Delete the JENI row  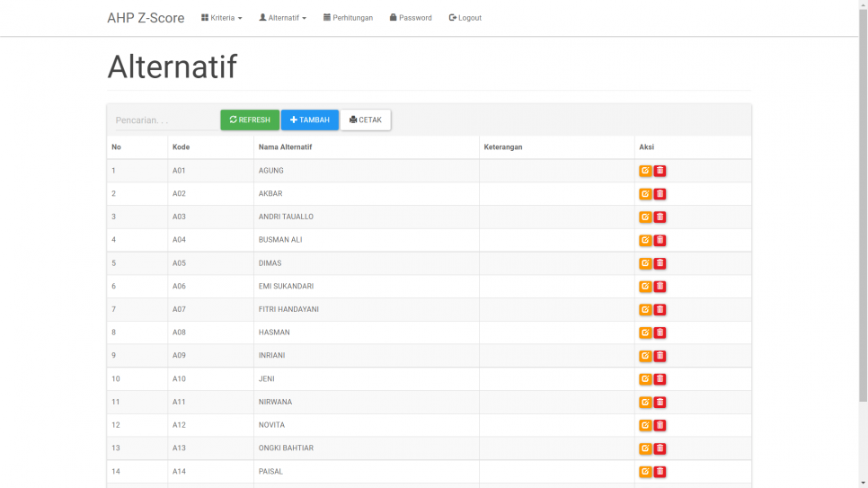coord(660,379)
